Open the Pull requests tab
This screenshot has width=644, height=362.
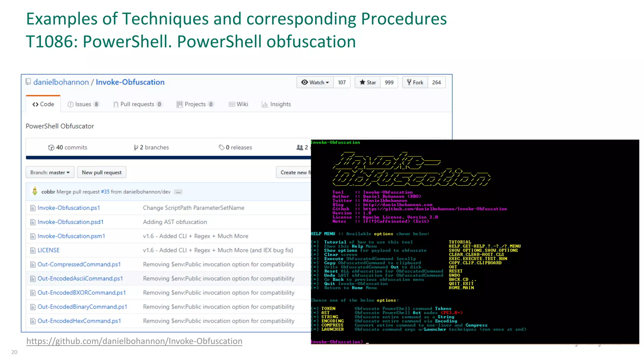pyautogui.click(x=137, y=104)
